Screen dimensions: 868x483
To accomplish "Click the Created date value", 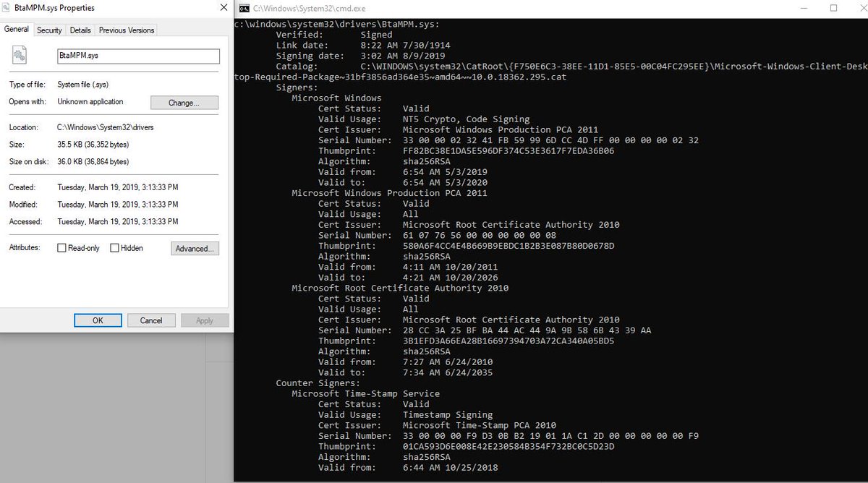I will coord(118,187).
